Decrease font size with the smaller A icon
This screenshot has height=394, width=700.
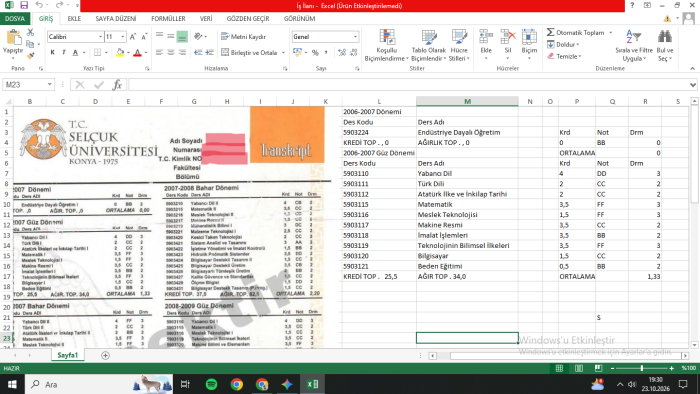coord(144,37)
